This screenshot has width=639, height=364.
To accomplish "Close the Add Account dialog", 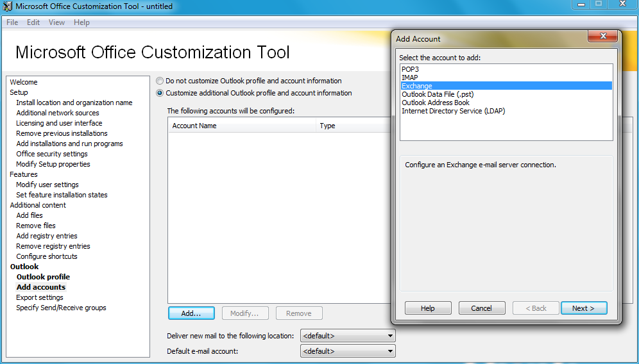I will (x=603, y=37).
